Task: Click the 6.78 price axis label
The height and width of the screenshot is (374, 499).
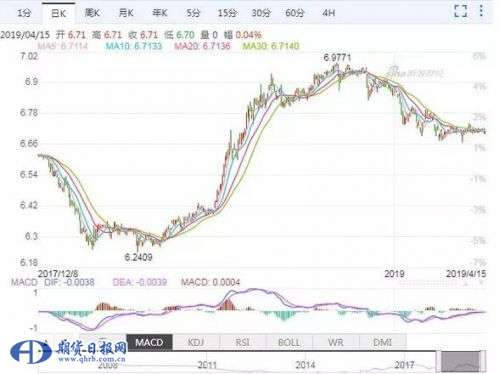Action: click(x=29, y=113)
